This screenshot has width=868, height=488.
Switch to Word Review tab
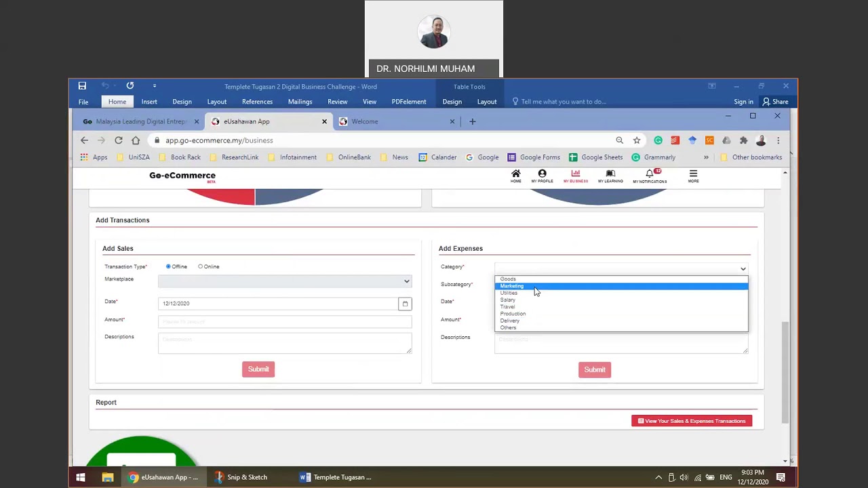point(337,102)
